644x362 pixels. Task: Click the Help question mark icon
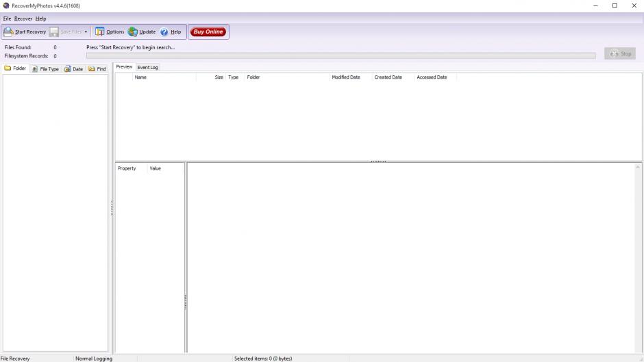click(164, 31)
